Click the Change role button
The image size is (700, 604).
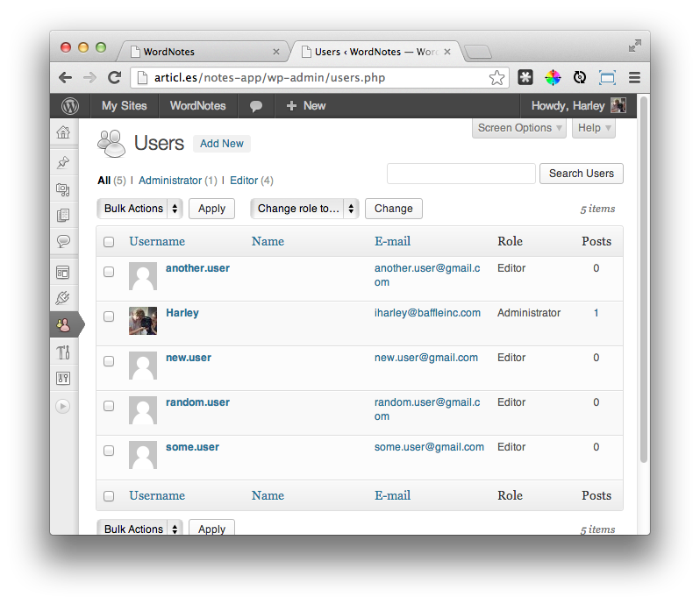pyautogui.click(x=393, y=209)
